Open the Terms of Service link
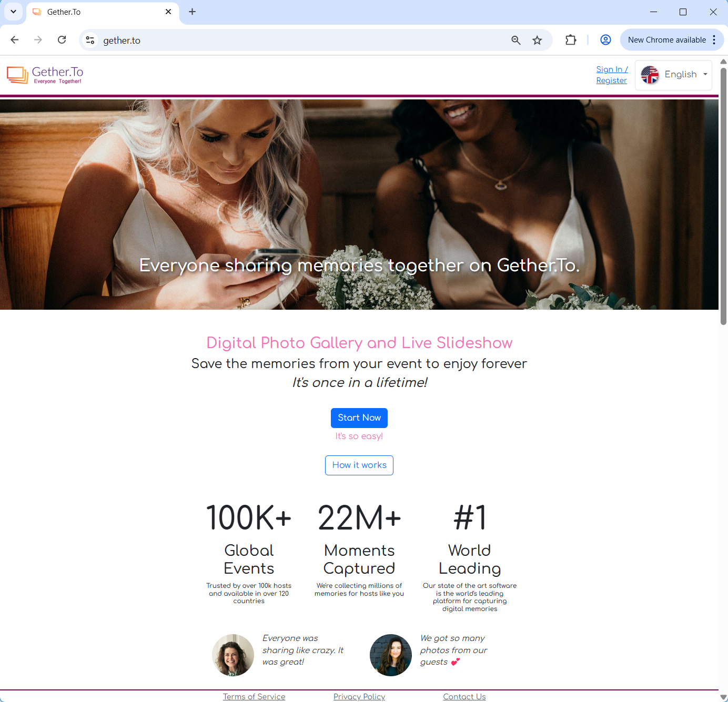 (254, 696)
